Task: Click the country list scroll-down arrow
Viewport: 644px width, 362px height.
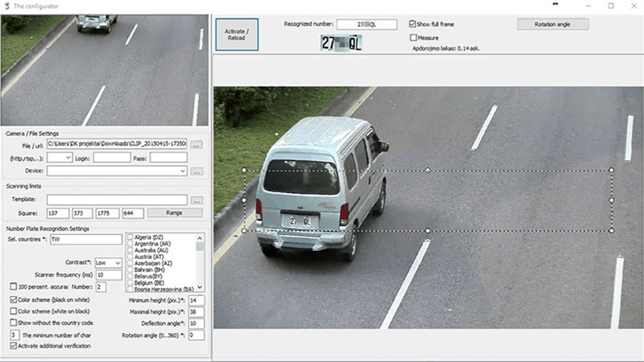Action: [x=200, y=288]
